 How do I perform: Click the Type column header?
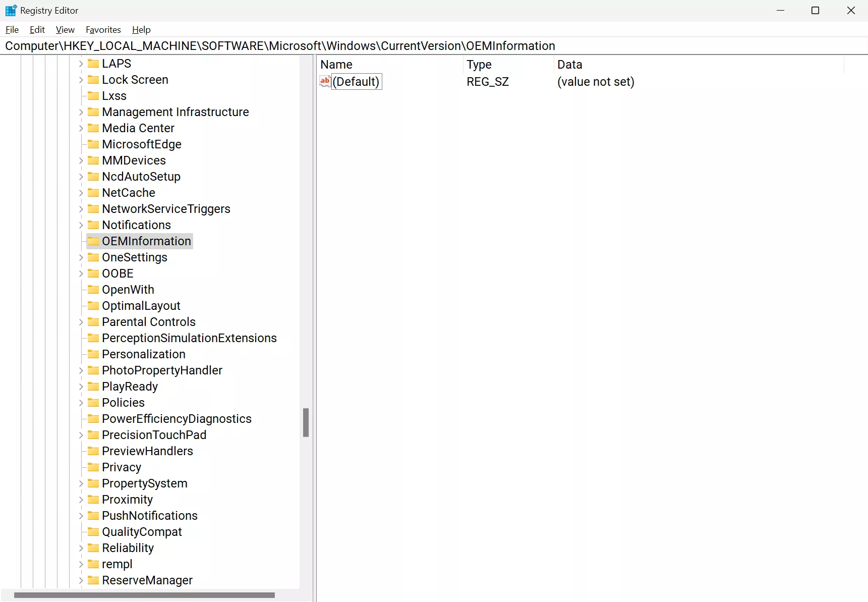(x=508, y=65)
